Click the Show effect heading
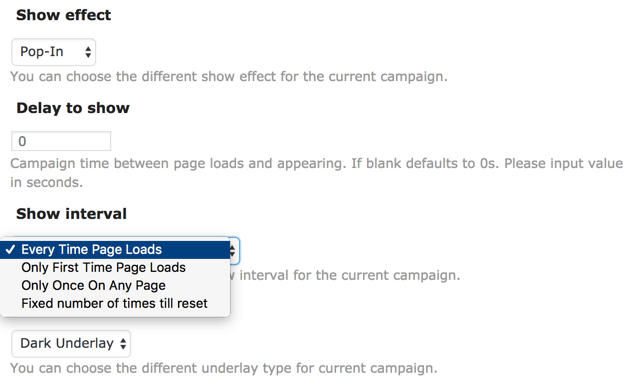 click(x=64, y=15)
